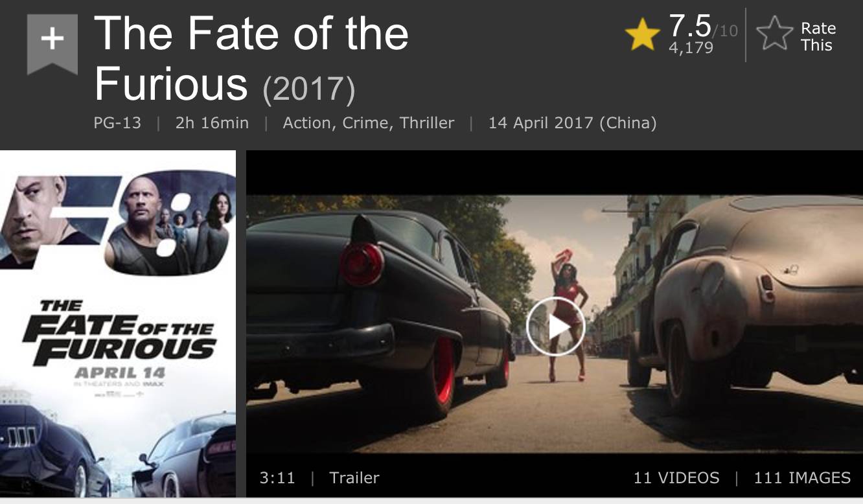Screen dimensions: 863x504
Task: Click the Rate This text
Action: pos(818,37)
